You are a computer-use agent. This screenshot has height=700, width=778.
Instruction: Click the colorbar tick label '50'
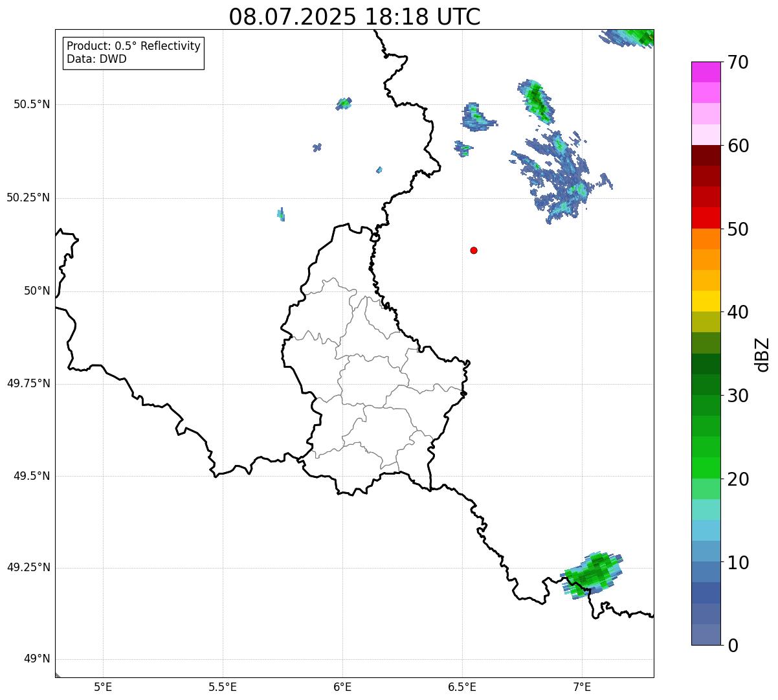click(x=737, y=229)
